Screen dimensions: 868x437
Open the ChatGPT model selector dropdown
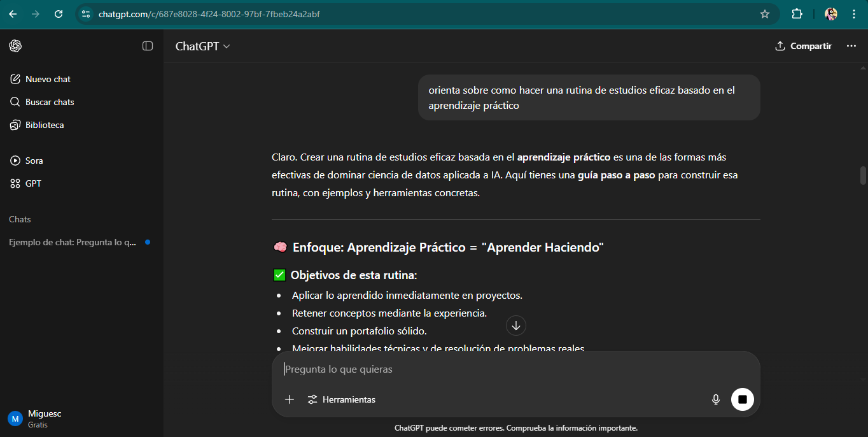click(x=202, y=46)
